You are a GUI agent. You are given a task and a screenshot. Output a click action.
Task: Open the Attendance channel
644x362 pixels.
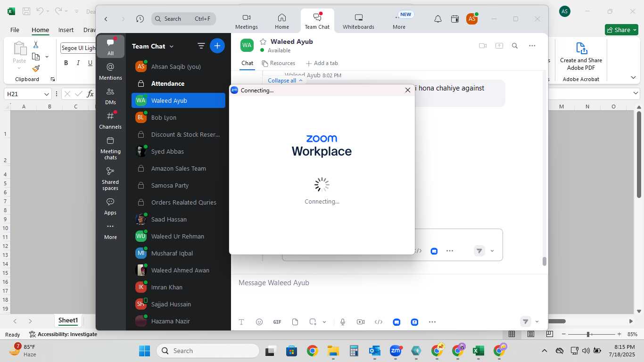[x=178, y=83]
